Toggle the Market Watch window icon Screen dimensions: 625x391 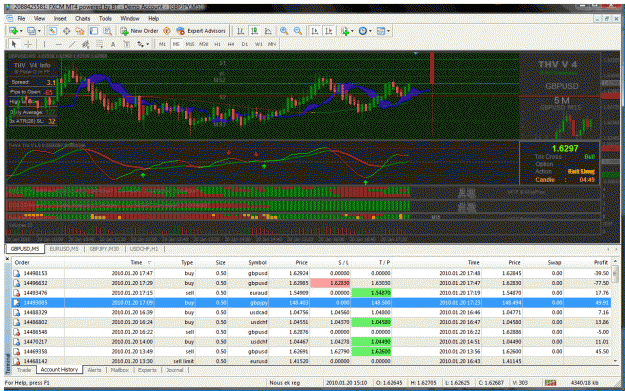coord(53,31)
